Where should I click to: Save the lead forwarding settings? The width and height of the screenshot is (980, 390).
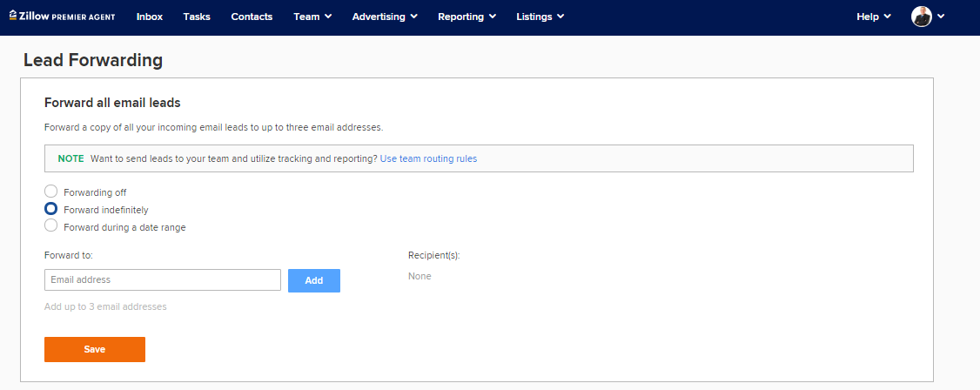pyautogui.click(x=94, y=349)
